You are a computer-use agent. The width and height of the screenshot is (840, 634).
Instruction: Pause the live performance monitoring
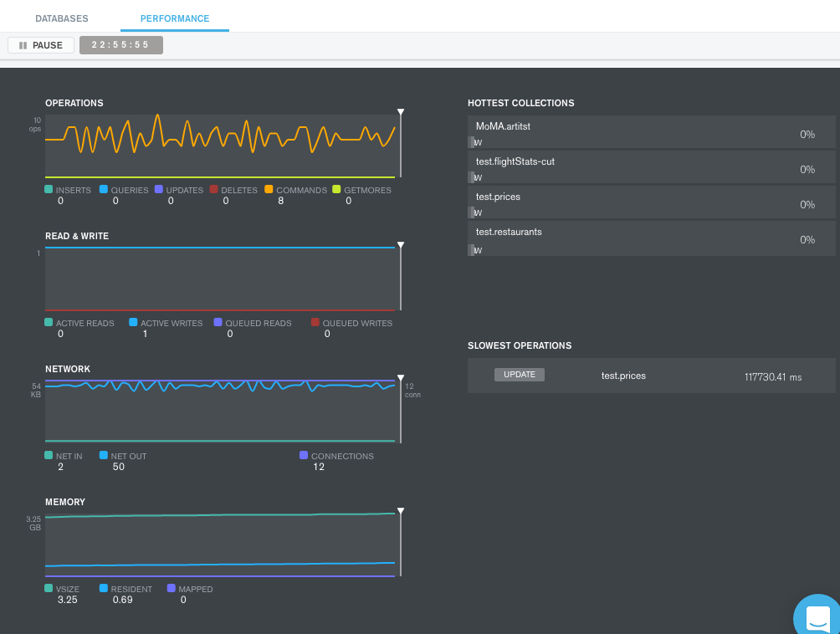(x=41, y=45)
